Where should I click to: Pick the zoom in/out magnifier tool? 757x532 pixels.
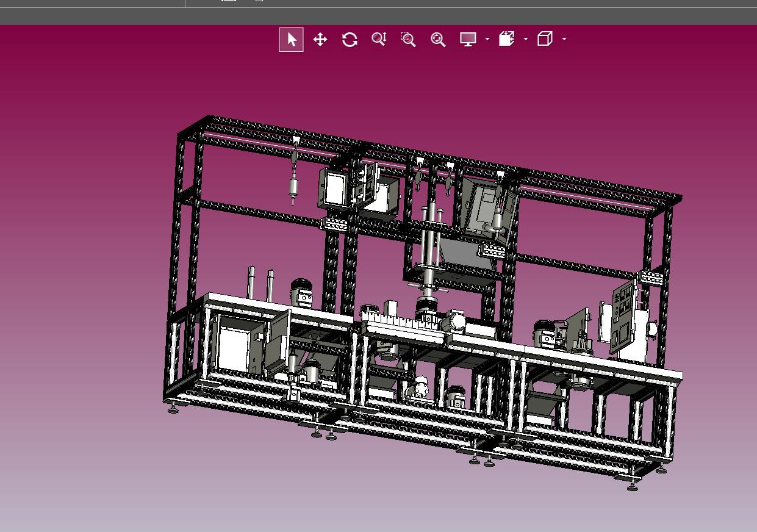379,40
